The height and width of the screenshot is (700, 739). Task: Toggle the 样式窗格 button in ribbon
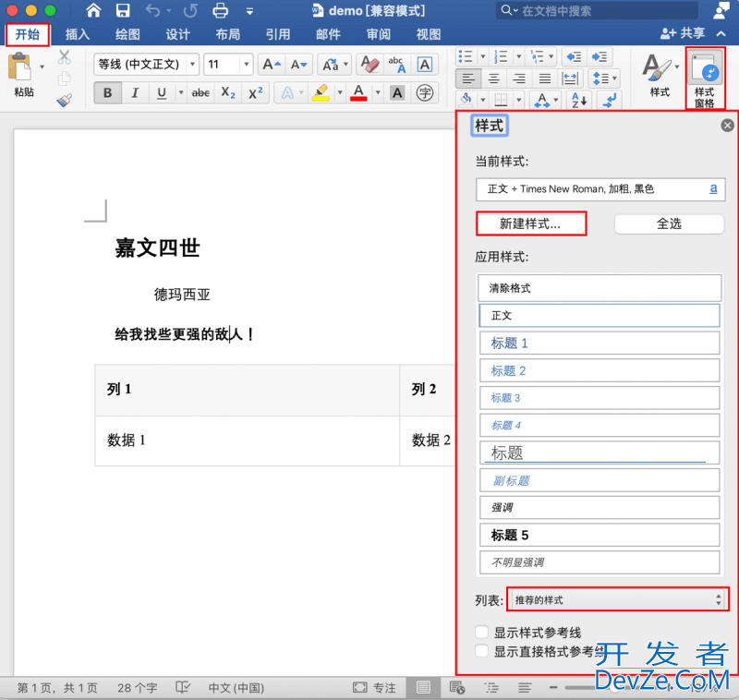(704, 78)
